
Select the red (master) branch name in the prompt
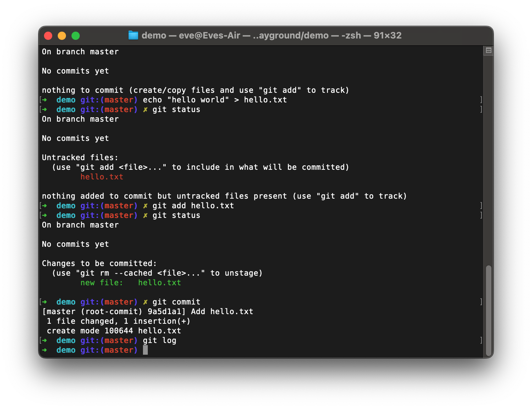coord(119,350)
